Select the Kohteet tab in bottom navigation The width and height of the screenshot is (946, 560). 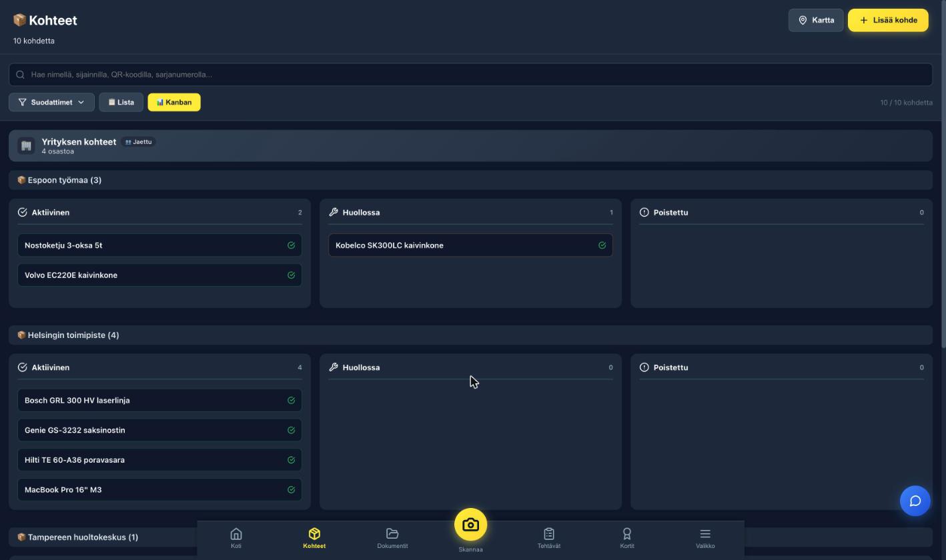pyautogui.click(x=314, y=538)
